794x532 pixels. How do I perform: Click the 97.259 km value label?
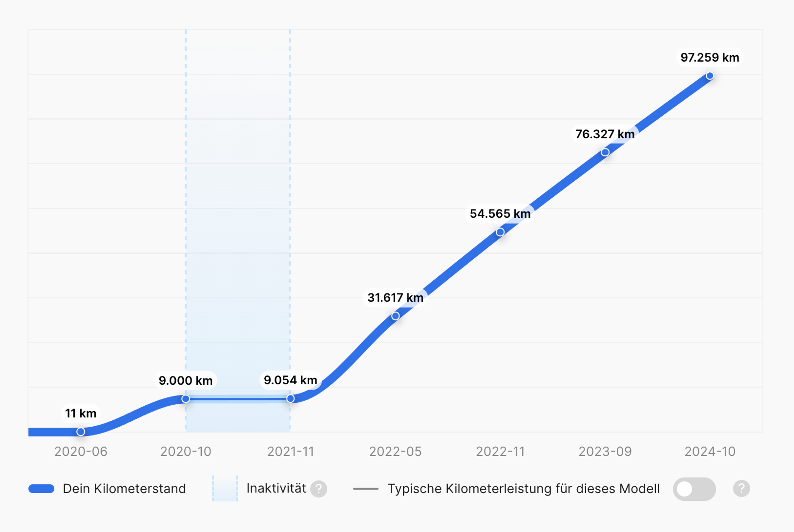pos(710,57)
